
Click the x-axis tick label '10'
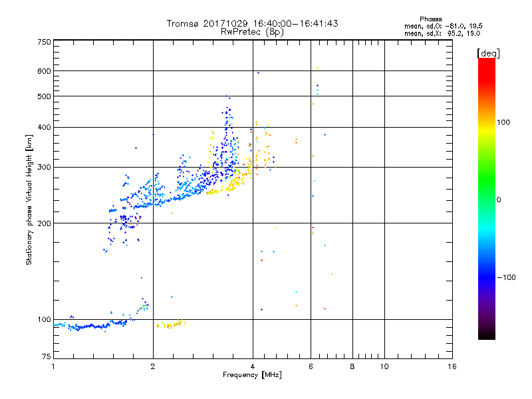384,366
